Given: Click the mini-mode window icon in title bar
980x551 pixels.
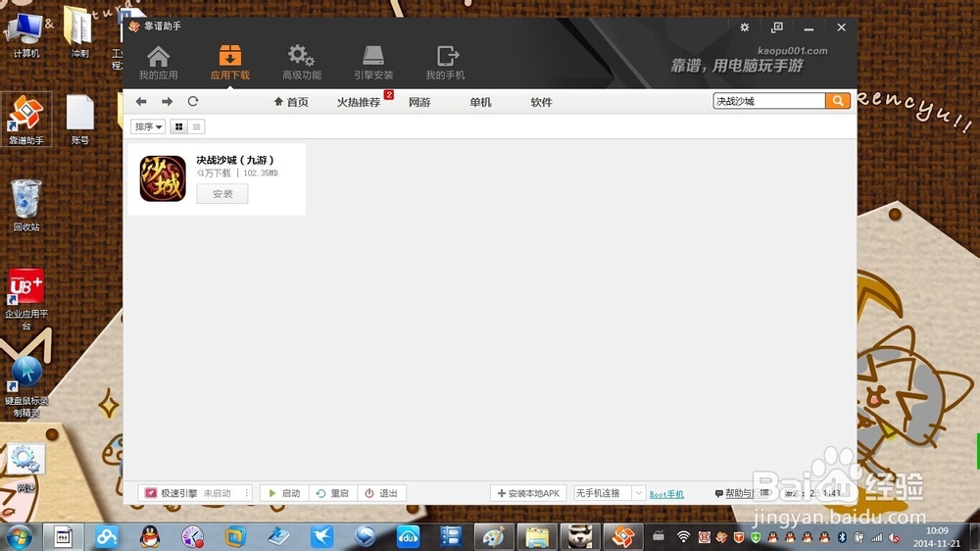Looking at the screenshot, I should (777, 27).
